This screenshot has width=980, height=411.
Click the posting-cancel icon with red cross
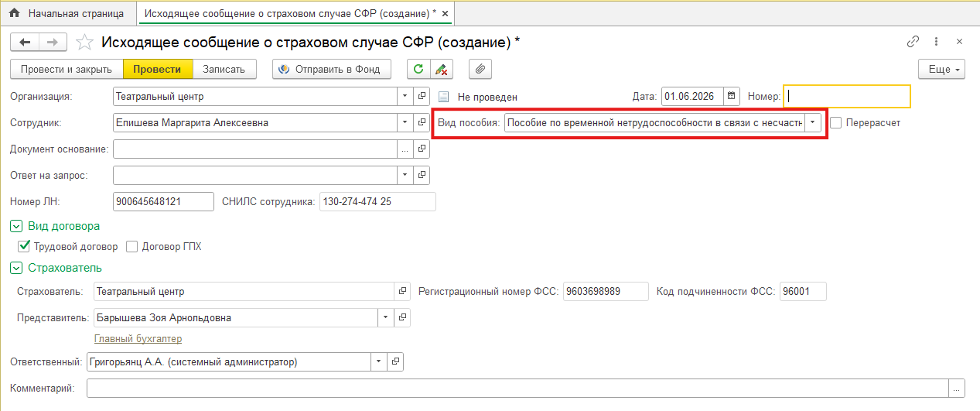pos(441,69)
